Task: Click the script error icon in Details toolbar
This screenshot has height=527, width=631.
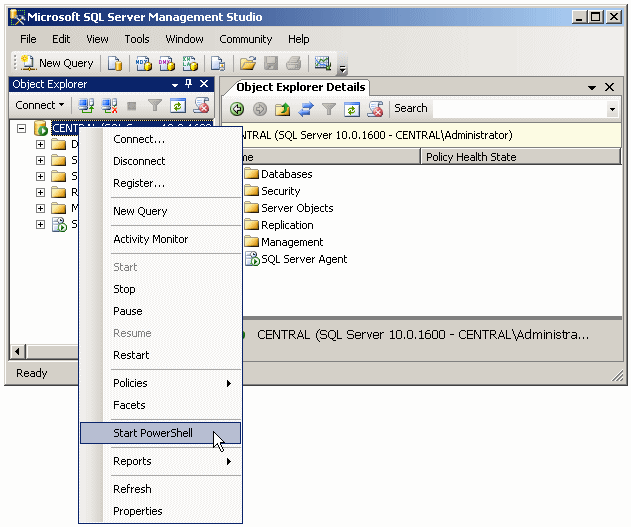Action: (375, 109)
